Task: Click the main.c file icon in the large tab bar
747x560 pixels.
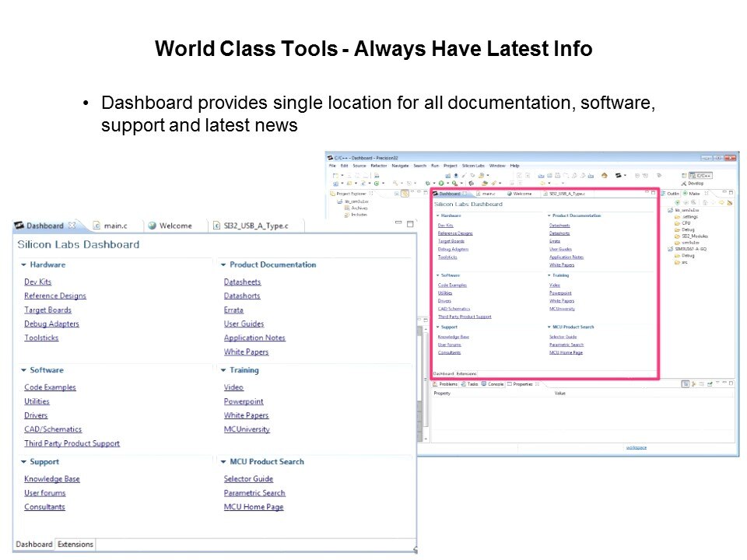Action: (x=96, y=226)
